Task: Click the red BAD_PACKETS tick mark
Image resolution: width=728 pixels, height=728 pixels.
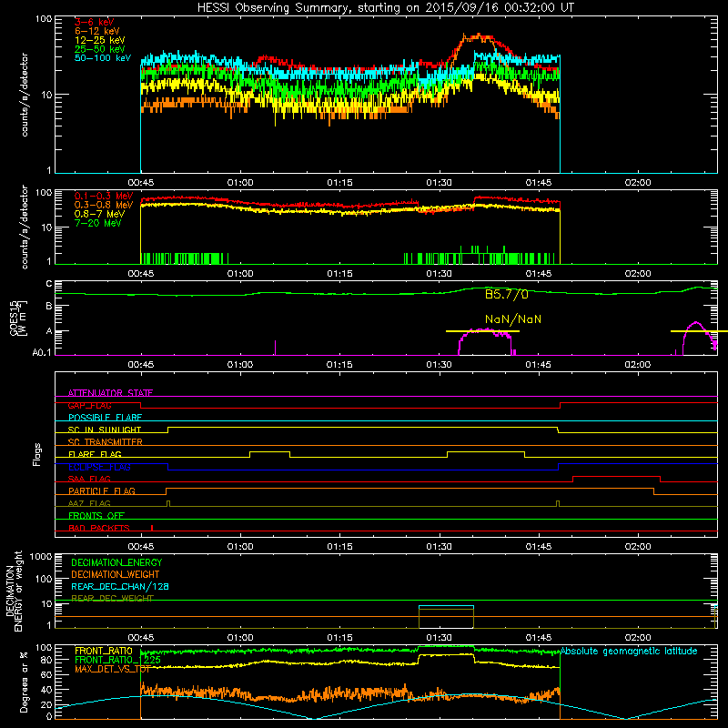Action: coord(152,528)
